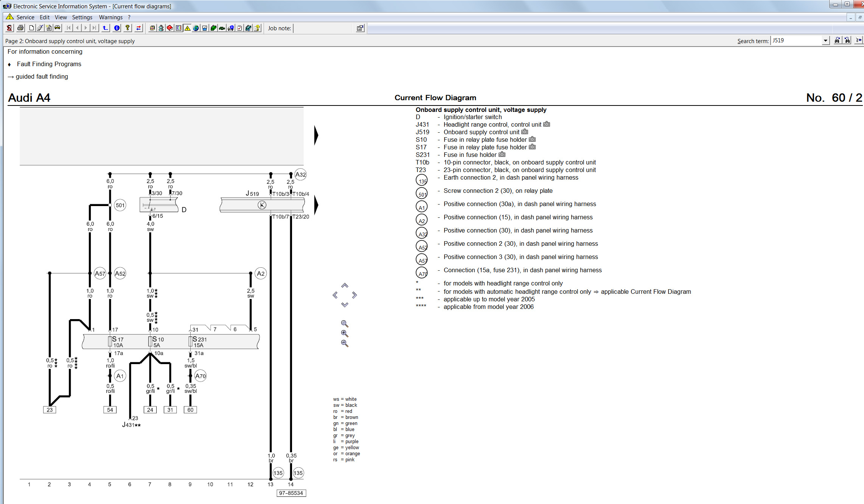Image resolution: width=864 pixels, height=504 pixels.
Task: Click the black arrow next to J519 row
Action: (x=316, y=205)
